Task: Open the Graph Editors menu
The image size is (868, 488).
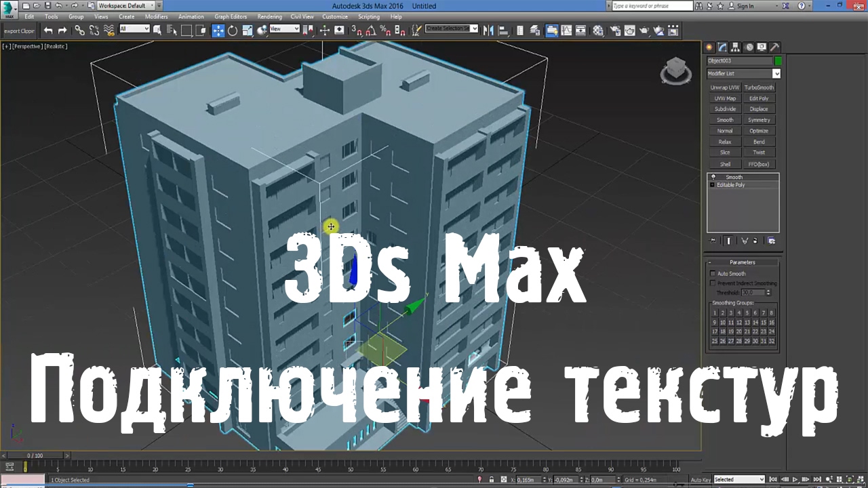Action: tap(231, 16)
